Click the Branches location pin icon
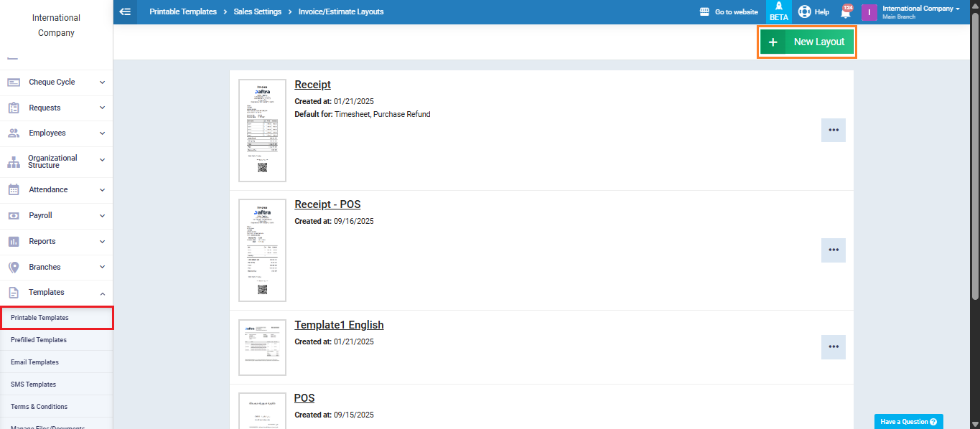980x429 pixels. (x=14, y=267)
